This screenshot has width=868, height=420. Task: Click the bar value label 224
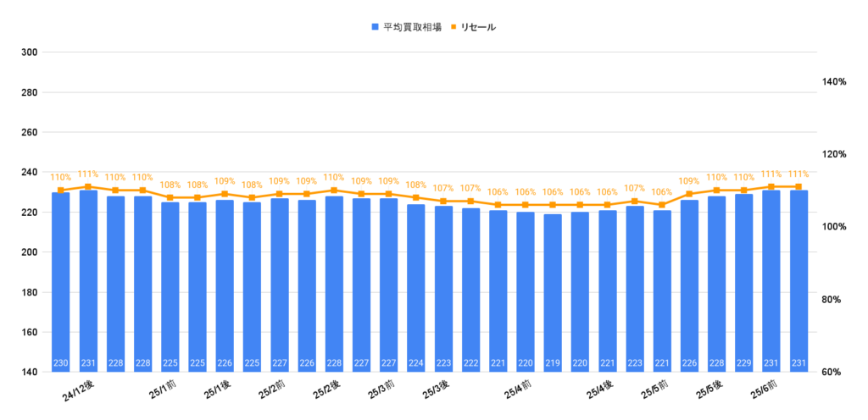pos(415,363)
